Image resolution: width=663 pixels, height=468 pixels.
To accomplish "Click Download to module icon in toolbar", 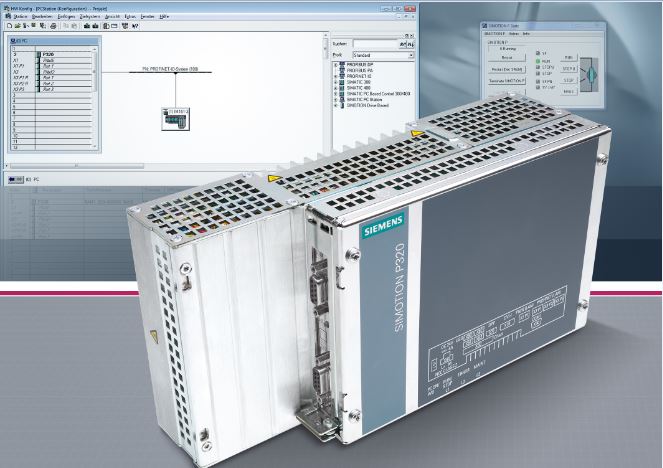I will 87,26.
